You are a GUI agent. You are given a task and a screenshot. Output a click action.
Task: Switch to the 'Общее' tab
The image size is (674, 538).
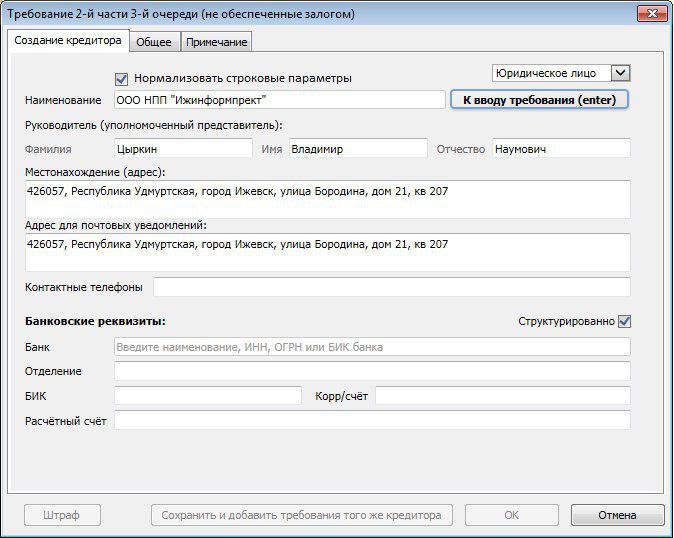tap(154, 42)
